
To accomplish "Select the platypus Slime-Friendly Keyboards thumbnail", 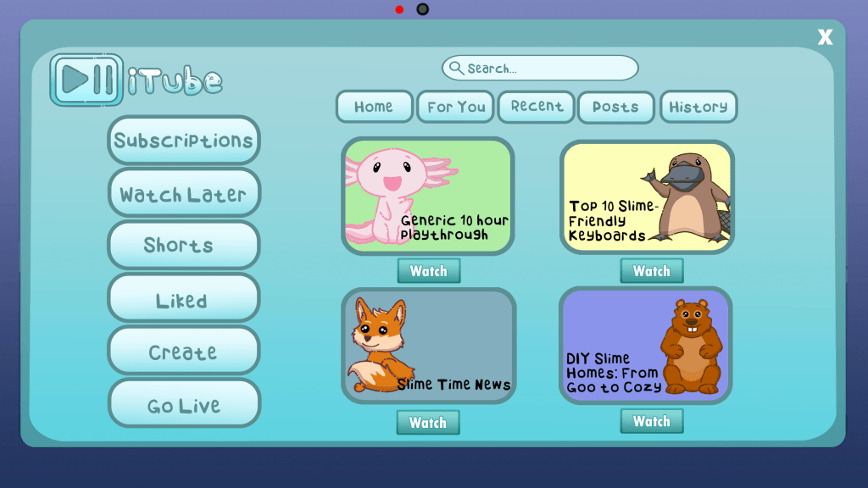I will [647, 197].
